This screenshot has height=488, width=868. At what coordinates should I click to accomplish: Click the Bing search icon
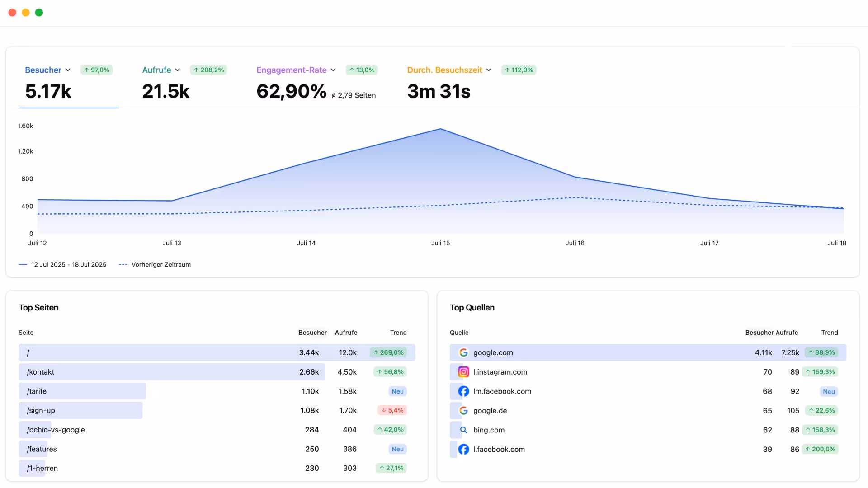point(463,430)
